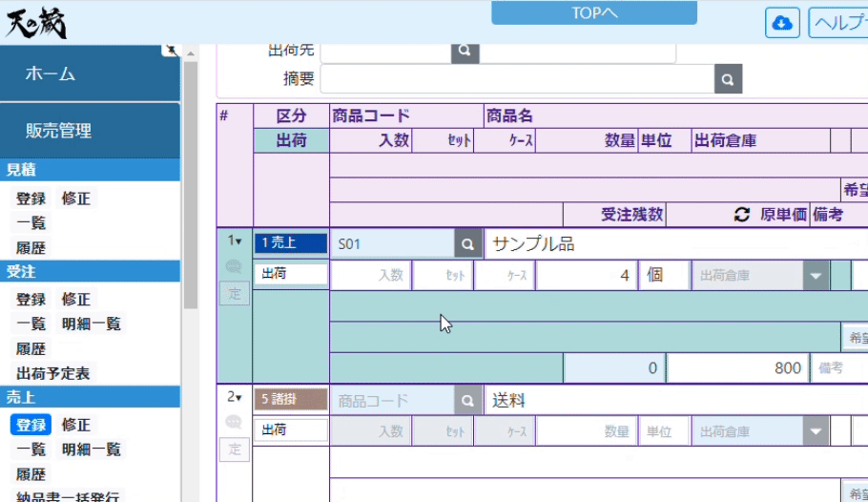The width and height of the screenshot is (868, 502).
Task: Click the search icon next to 摘要 field
Action: (x=728, y=79)
